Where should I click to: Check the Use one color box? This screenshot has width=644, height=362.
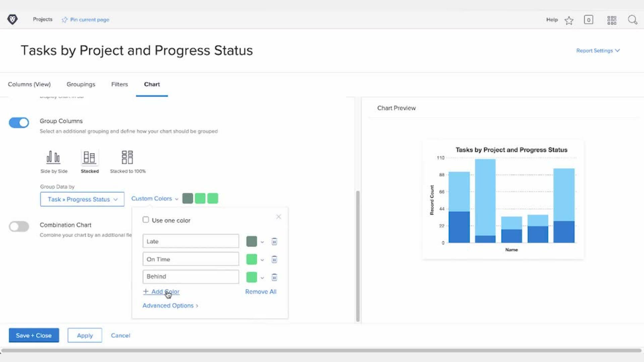click(146, 220)
